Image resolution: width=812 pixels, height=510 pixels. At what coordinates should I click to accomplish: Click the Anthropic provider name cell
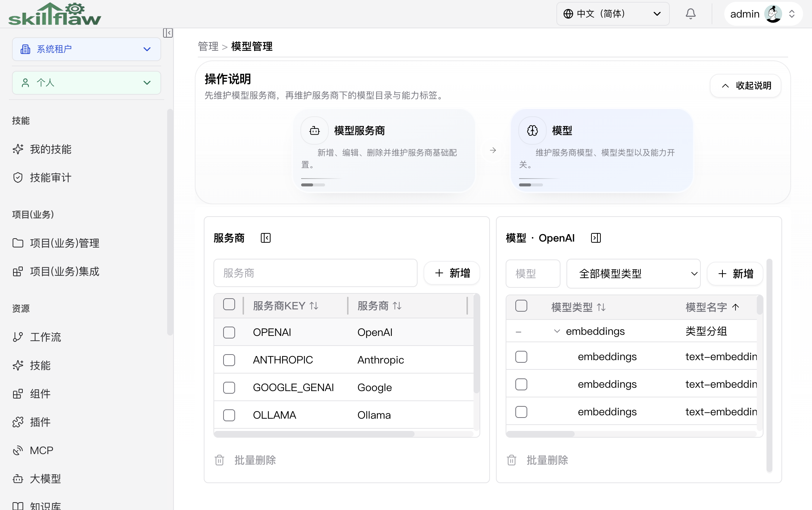click(381, 360)
